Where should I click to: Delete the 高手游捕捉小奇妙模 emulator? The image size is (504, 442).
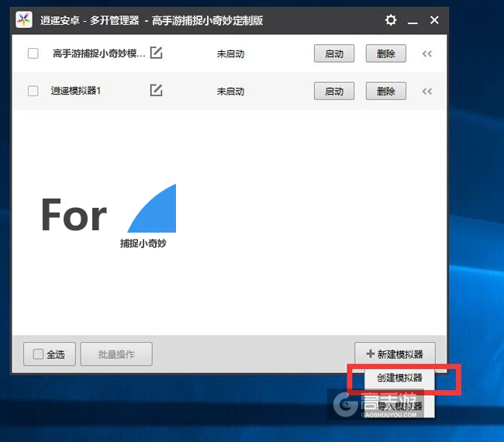coord(385,54)
